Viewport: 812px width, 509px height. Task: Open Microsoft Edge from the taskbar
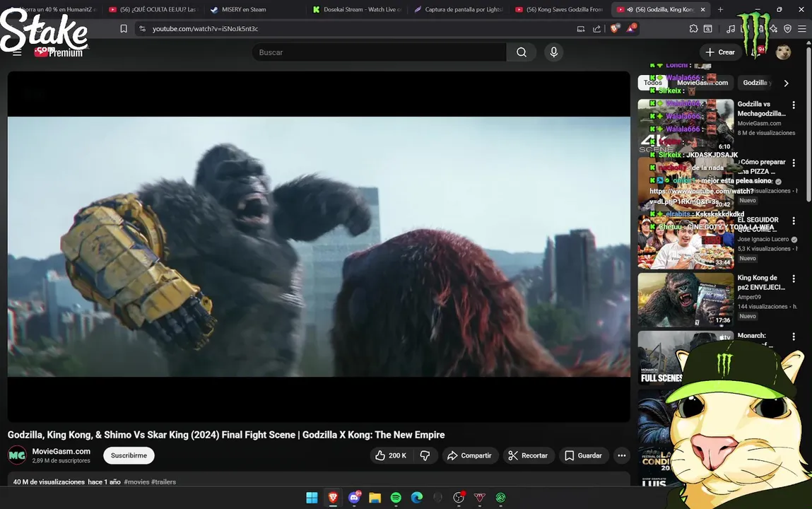point(417,498)
